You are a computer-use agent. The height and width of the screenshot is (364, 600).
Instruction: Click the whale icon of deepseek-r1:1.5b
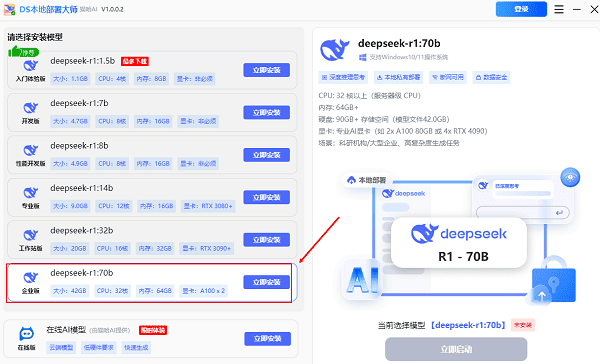31,66
